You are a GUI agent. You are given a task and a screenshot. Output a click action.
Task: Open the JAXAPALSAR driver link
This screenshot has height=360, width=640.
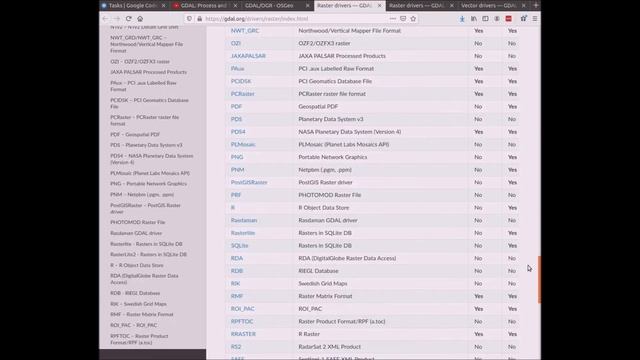coord(248,56)
